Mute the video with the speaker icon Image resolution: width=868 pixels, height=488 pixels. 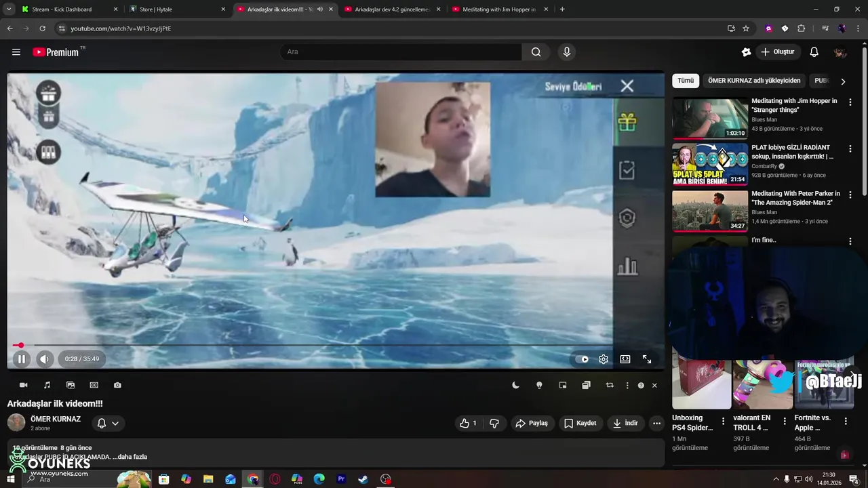click(x=45, y=359)
